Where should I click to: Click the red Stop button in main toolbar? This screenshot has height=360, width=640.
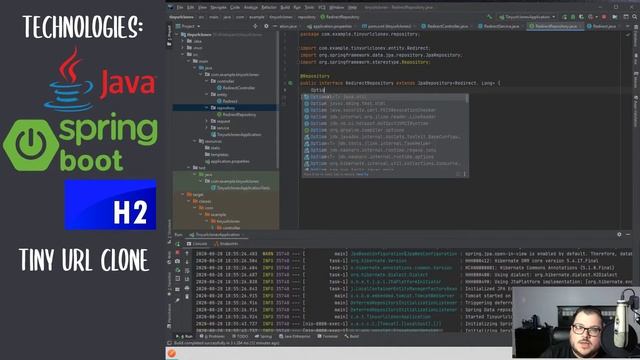[x=604, y=17]
